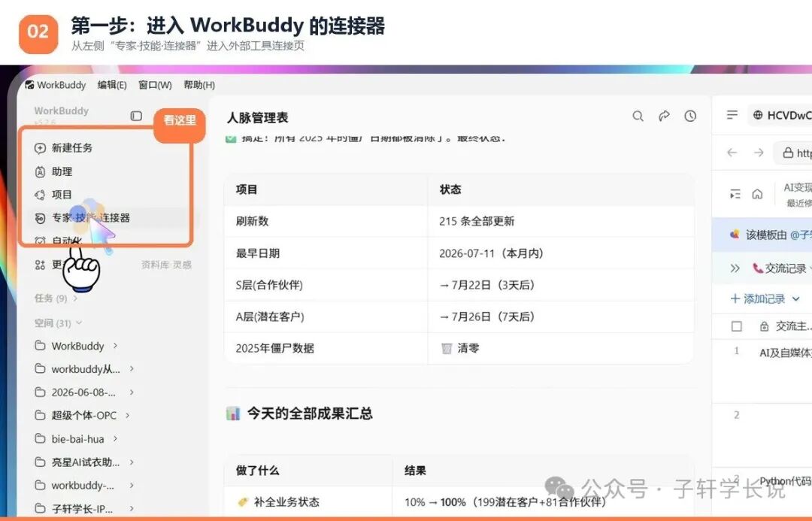Open dropdown arrow beside 添加记录
This screenshot has height=521, width=812.
tap(796, 298)
